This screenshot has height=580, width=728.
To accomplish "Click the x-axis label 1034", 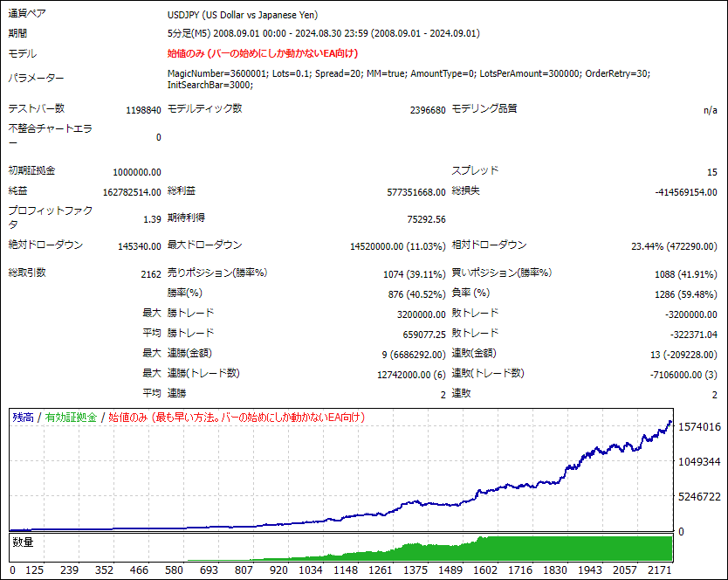I will click(x=311, y=570).
